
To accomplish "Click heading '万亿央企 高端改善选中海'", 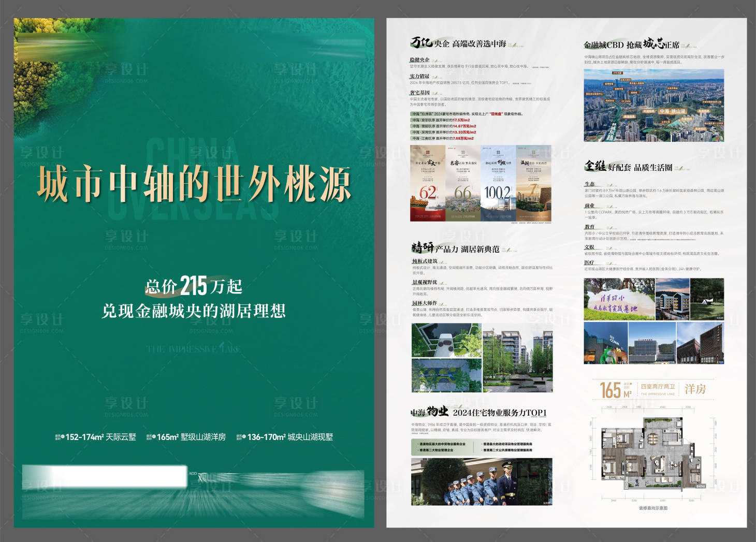I will [x=458, y=43].
